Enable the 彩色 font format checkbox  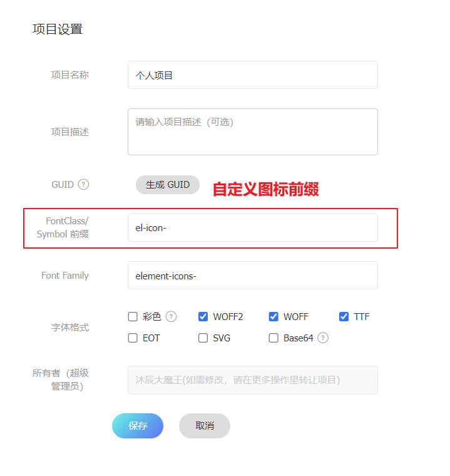[x=133, y=317]
